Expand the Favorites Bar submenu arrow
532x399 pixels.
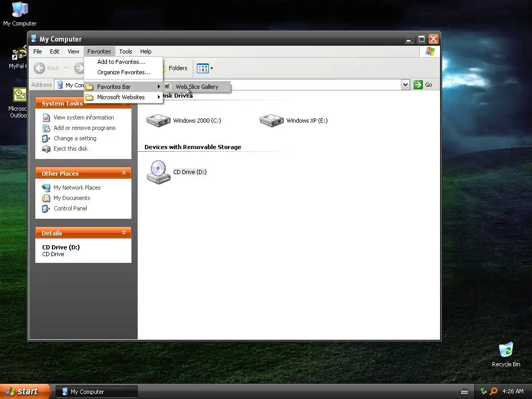[159, 87]
